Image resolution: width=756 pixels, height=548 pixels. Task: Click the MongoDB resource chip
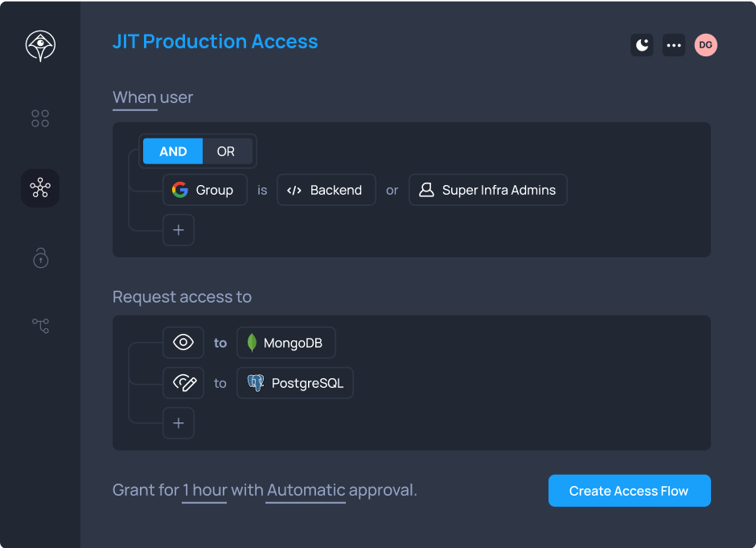tap(286, 343)
